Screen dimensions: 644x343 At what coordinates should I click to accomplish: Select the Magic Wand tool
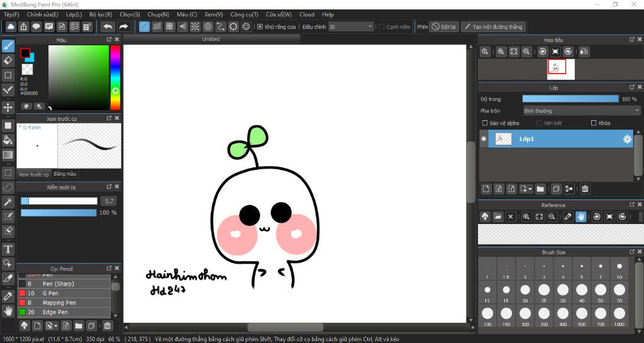click(8, 201)
